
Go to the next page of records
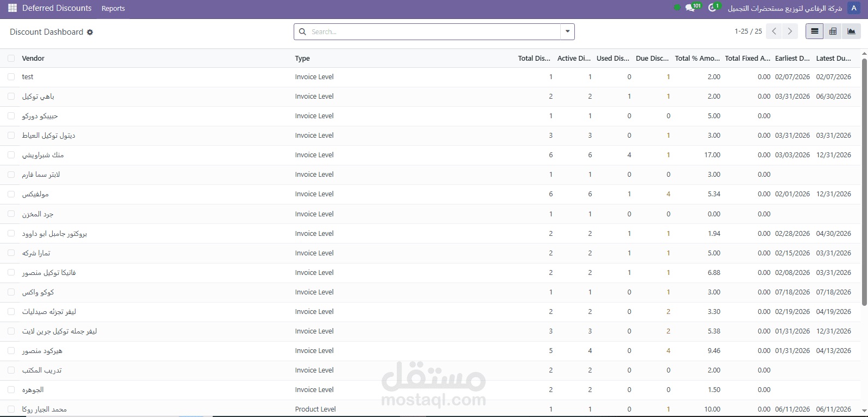coord(790,31)
